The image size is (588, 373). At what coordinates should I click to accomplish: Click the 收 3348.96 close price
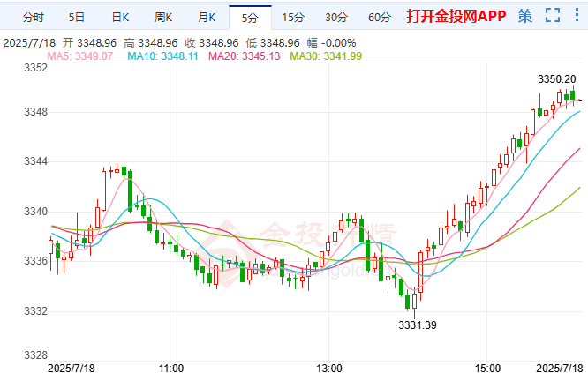212,43
